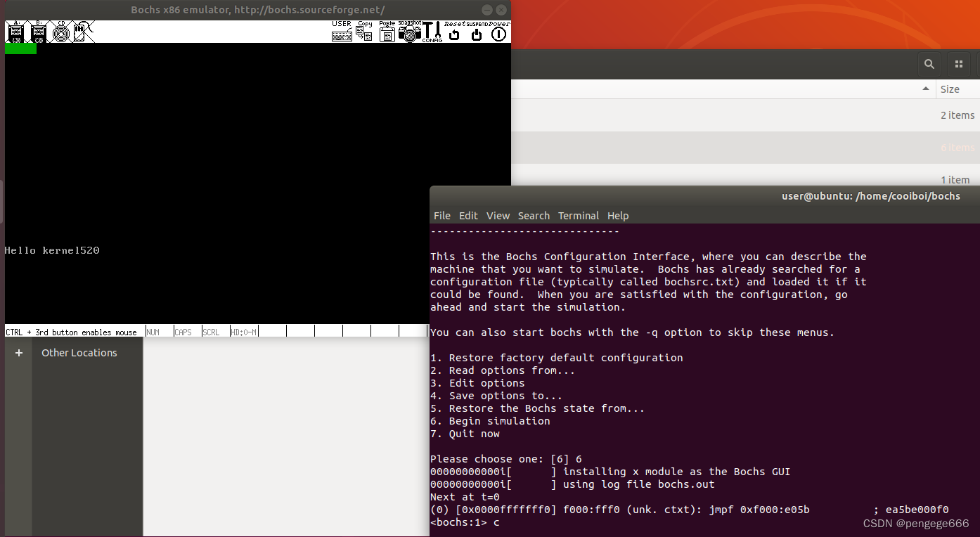Open the Help menu in the terminal
980x537 pixels.
(618, 216)
